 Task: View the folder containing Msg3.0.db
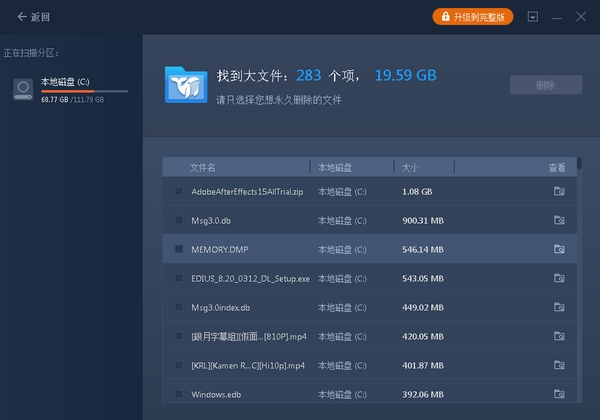[559, 220]
